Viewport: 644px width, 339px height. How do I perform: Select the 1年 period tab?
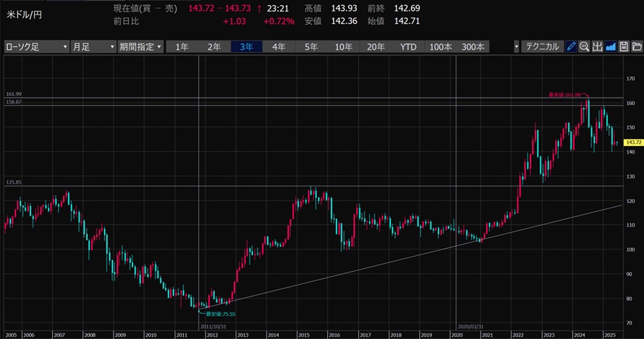[x=182, y=47]
